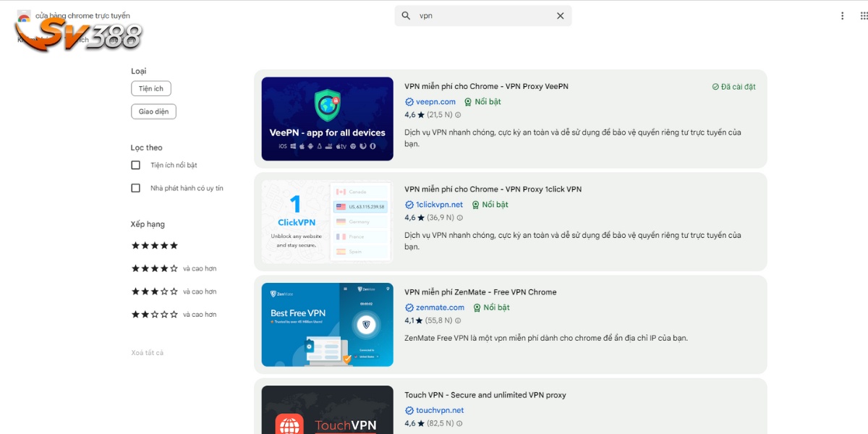This screenshot has width=868, height=434.
Task: Visit the veepn.com publisher link
Action: [x=435, y=102]
